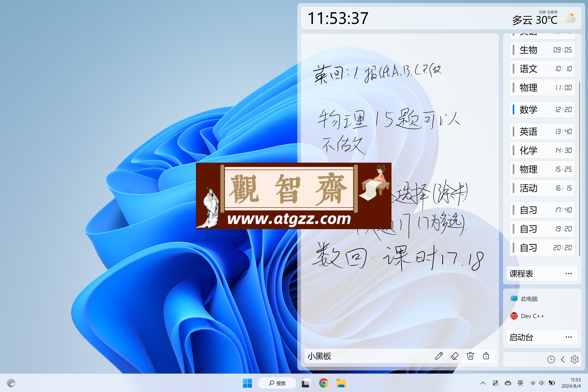
Task: Select the 语文 10:10 class entry
Action: (x=542, y=69)
